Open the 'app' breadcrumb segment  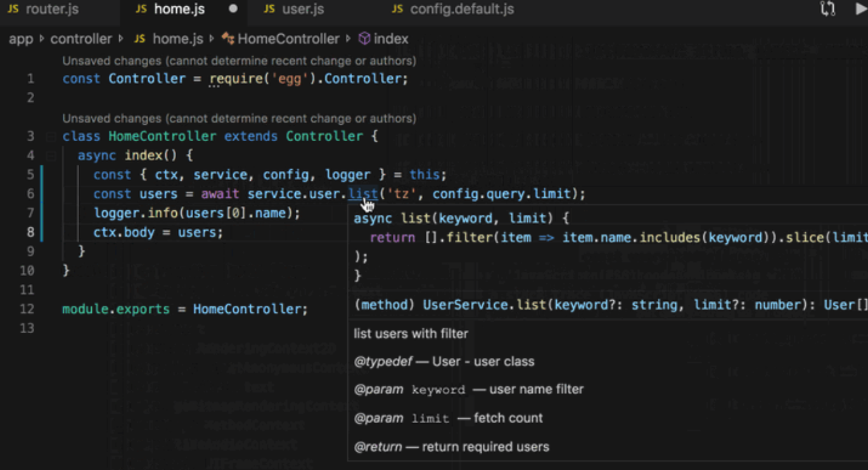coord(21,39)
